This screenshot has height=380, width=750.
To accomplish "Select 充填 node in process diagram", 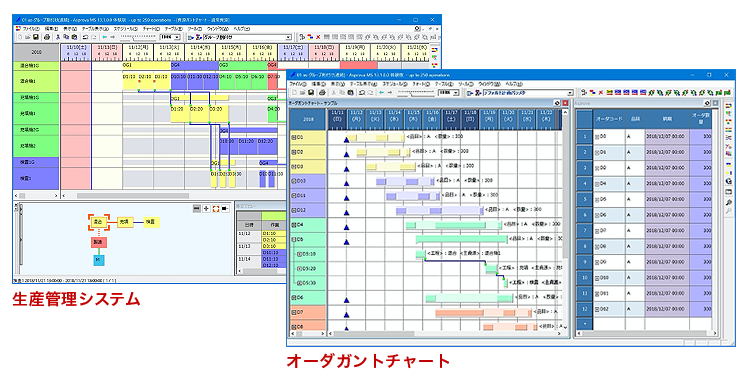I will (x=125, y=222).
